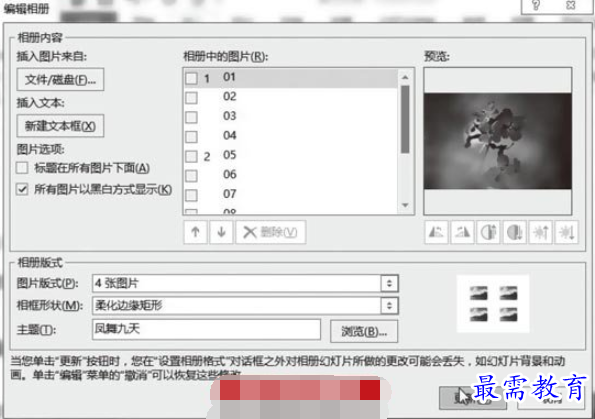This screenshot has width=595, height=419.
Task: Move selected picture up with arrow button
Action: tap(195, 232)
